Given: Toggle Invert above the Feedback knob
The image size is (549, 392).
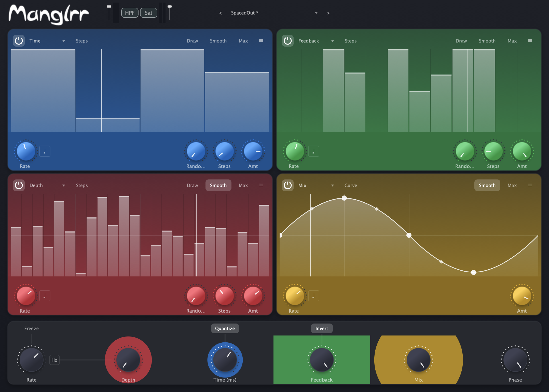Looking at the screenshot, I should pos(322,328).
